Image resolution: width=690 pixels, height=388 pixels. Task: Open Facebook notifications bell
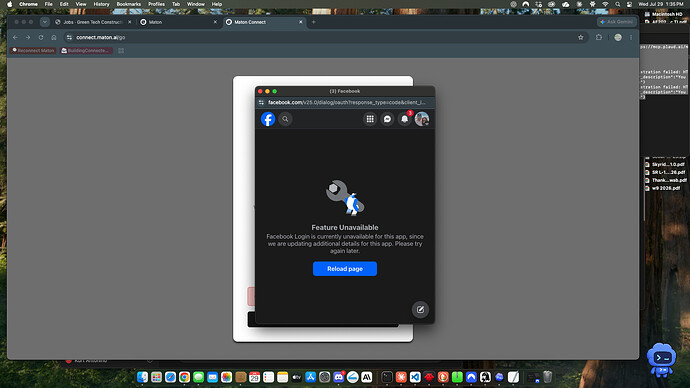pyautogui.click(x=404, y=119)
